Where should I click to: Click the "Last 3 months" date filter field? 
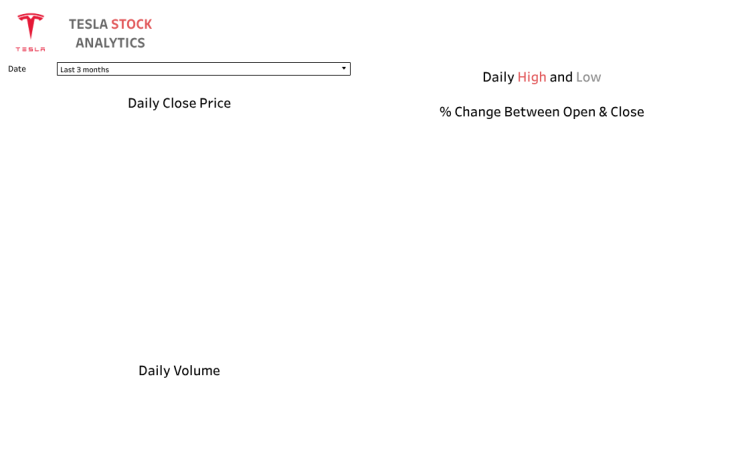pos(198,69)
